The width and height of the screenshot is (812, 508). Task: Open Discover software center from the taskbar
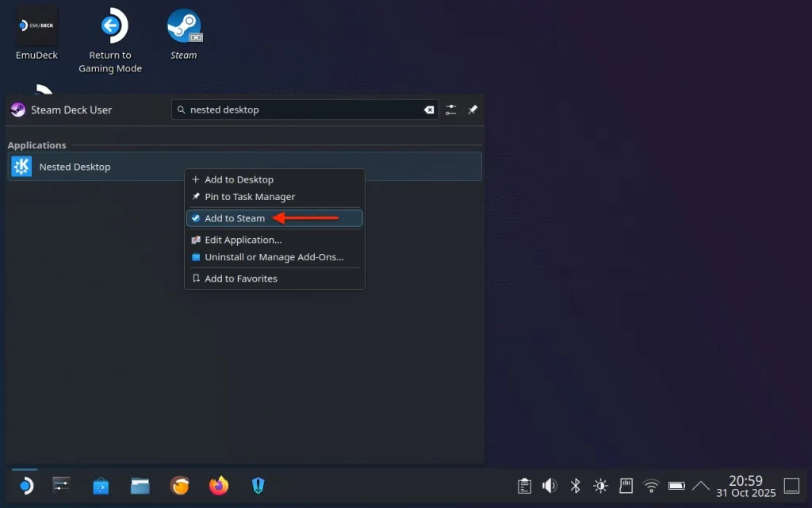pos(101,485)
